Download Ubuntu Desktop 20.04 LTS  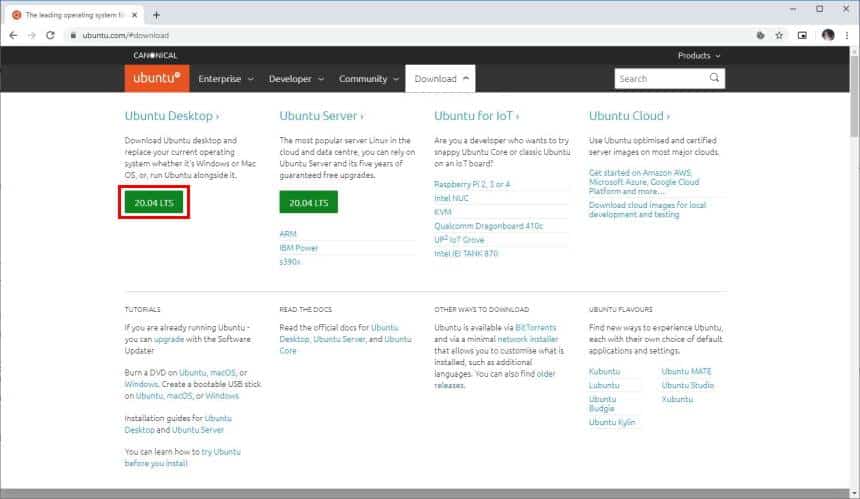pyautogui.click(x=154, y=202)
